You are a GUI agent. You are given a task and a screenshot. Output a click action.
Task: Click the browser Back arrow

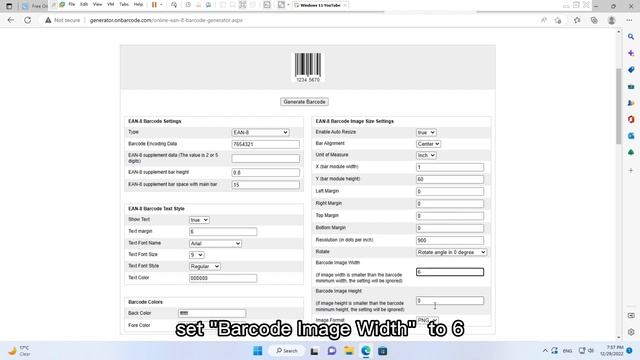tap(11, 20)
